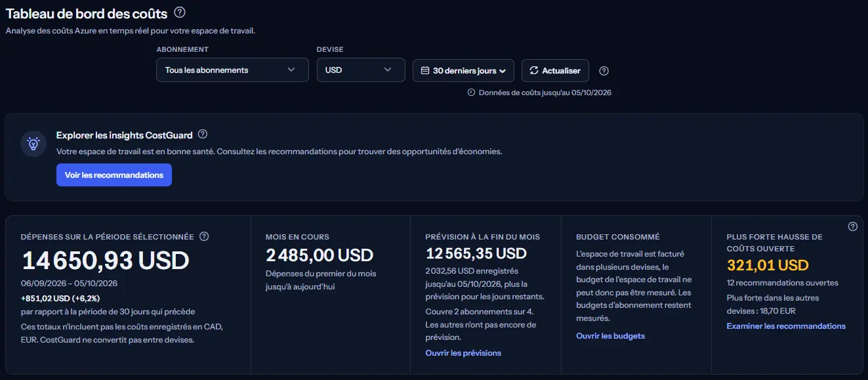Select the 12 565,35 USD forecast value
The height and width of the screenshot is (380, 868).
pyautogui.click(x=476, y=253)
